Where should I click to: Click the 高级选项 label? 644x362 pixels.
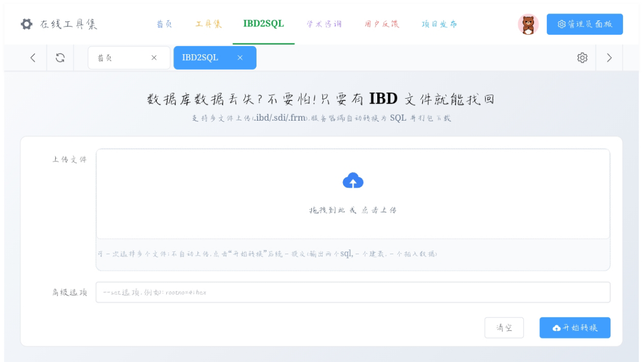[70, 292]
